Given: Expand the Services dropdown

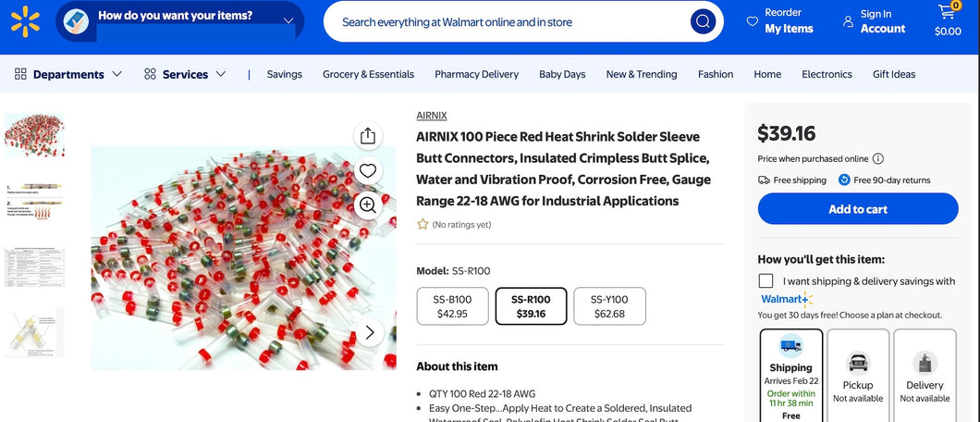Looking at the screenshot, I should click(x=185, y=74).
